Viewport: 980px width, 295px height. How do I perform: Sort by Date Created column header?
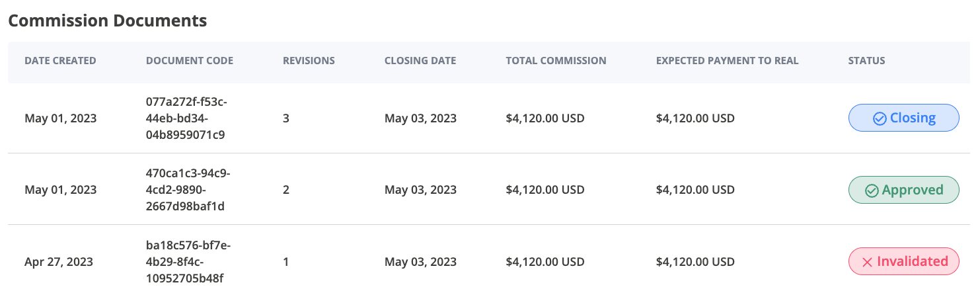pyautogui.click(x=60, y=61)
